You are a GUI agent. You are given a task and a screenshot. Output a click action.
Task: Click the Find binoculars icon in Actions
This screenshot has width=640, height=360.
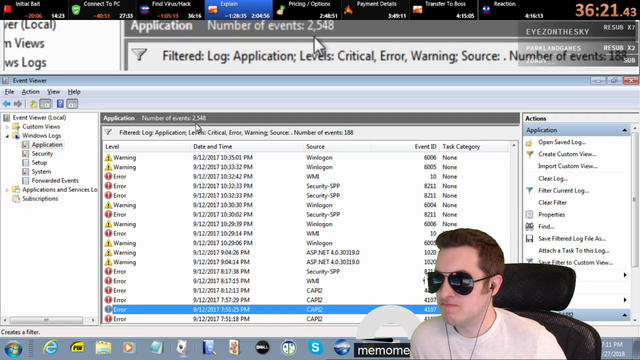(x=529, y=227)
